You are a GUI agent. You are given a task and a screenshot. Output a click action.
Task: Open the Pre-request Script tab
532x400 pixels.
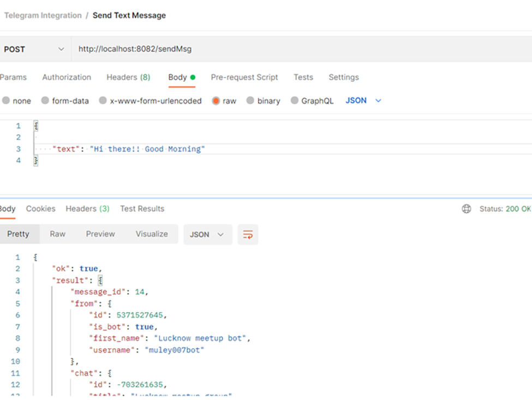point(244,77)
